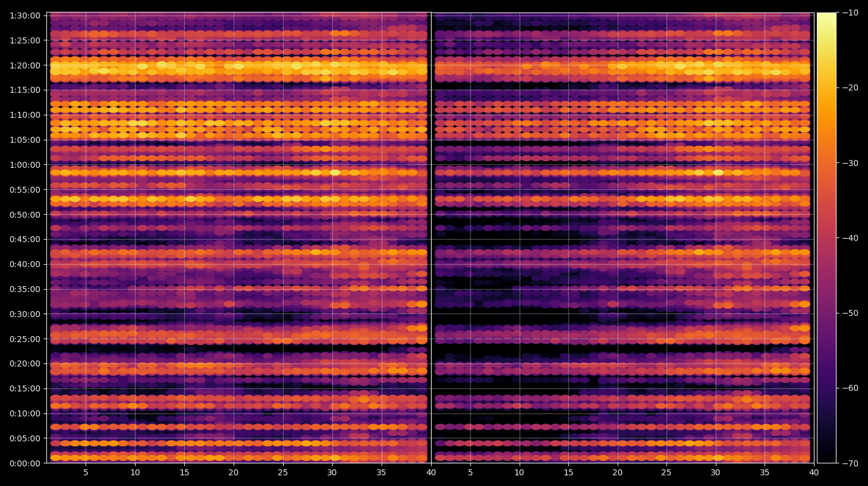Screen dimensions: 868x486
Task: Select the 0:30:00 time axis label
Action: 25,314
